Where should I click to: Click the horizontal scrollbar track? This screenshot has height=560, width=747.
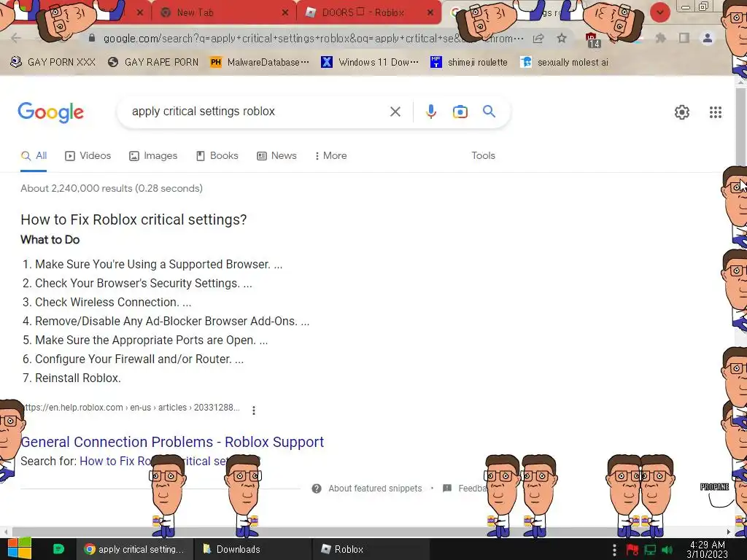[x=367, y=532]
